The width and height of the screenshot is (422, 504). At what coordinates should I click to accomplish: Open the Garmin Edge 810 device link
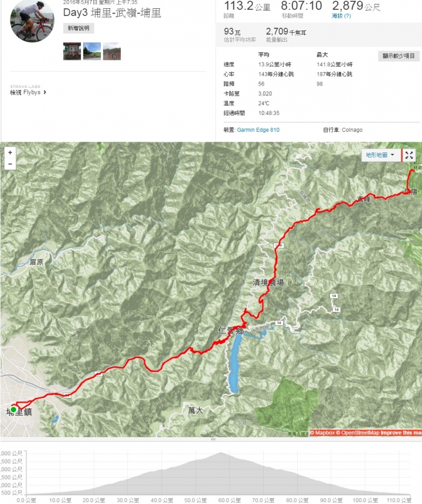258,130
